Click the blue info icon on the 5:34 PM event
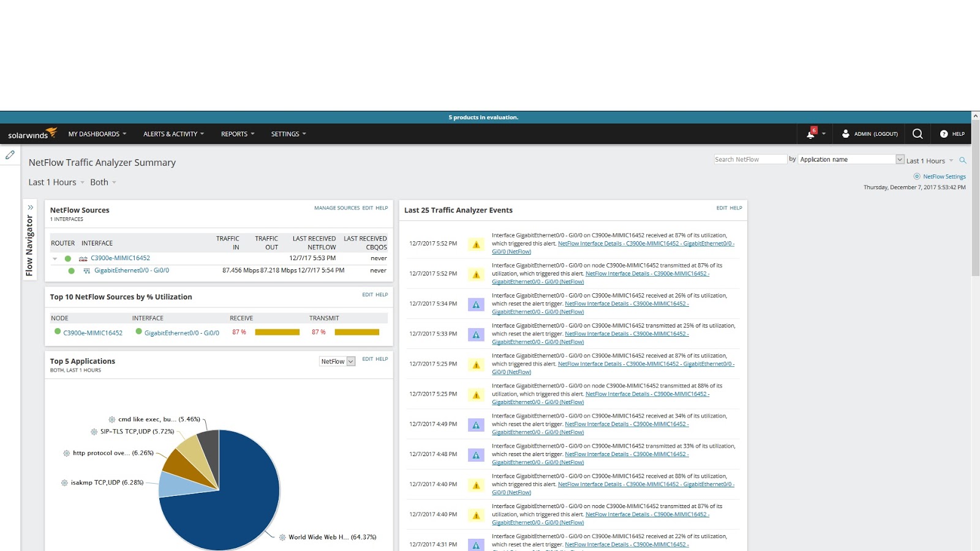This screenshot has height=551, width=980. pyautogui.click(x=476, y=304)
